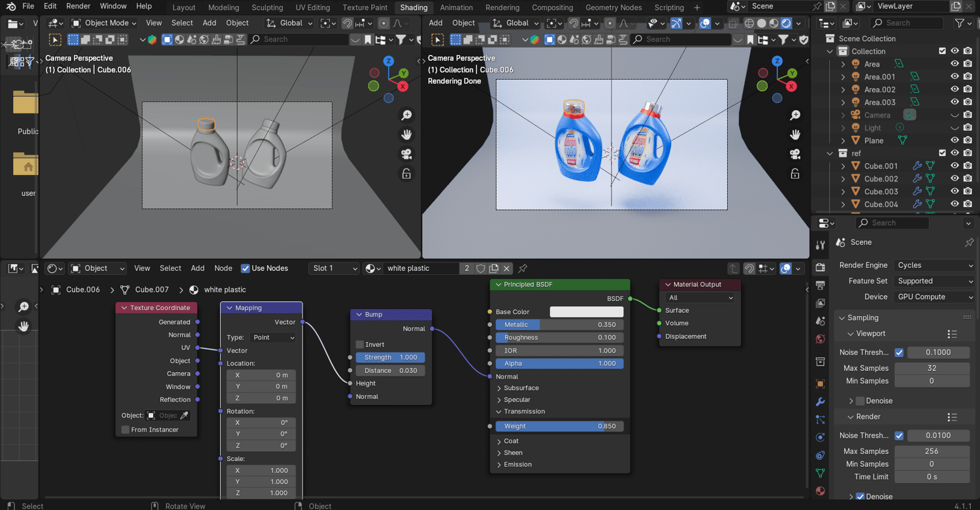980x510 pixels.
Task: Open the Mapping Type Point dropdown
Action: click(x=273, y=338)
